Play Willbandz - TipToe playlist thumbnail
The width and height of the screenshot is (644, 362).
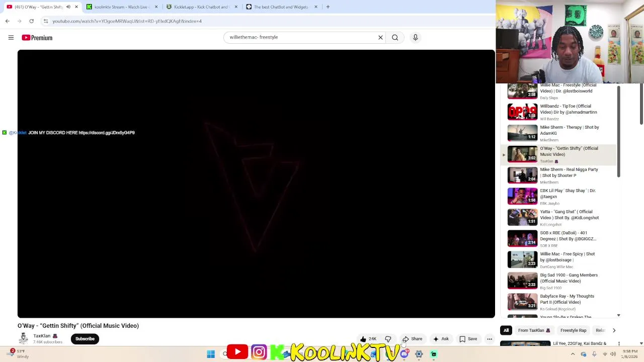click(x=522, y=112)
